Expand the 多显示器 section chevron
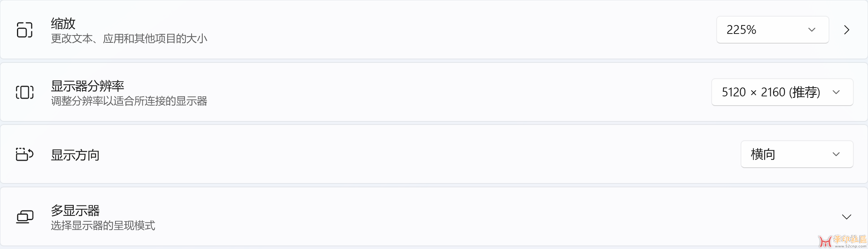Image resolution: width=868 pixels, height=249 pixels. pyautogui.click(x=846, y=217)
